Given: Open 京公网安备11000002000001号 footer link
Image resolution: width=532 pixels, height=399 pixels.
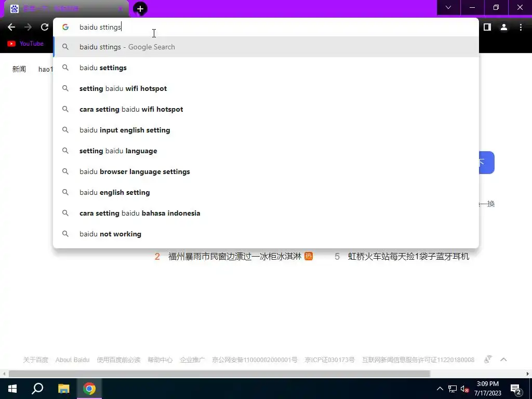Looking at the screenshot, I should [255, 360].
